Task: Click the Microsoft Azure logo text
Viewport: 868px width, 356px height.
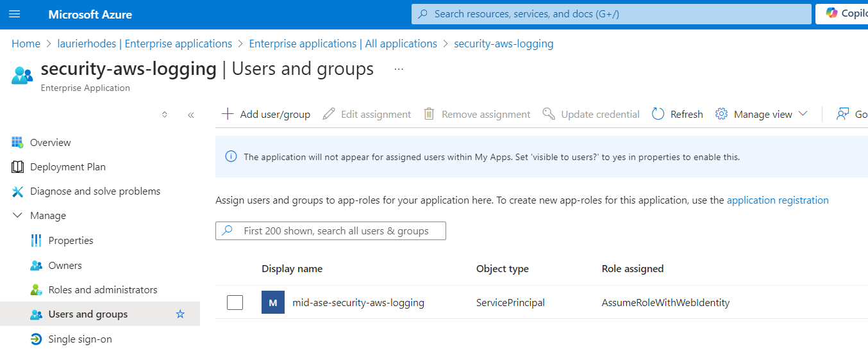Action: 90,14
